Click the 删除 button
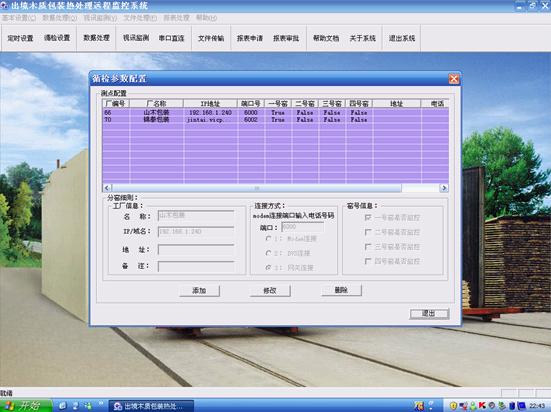 pos(341,290)
